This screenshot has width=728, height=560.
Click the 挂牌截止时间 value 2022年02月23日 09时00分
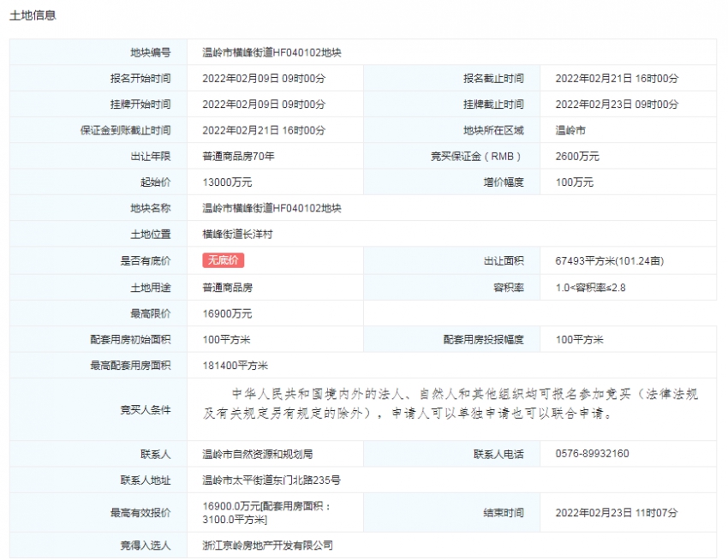tap(617, 104)
